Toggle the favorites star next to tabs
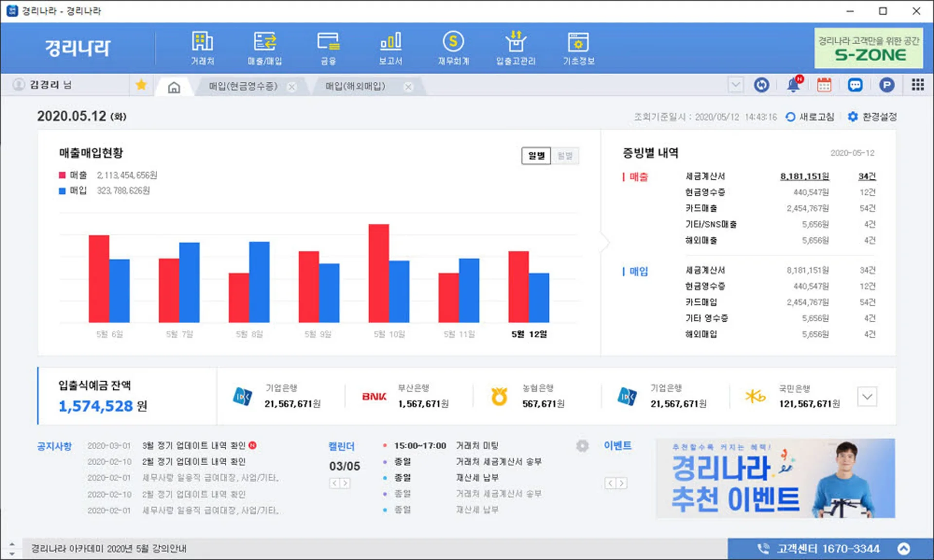 coord(141,85)
